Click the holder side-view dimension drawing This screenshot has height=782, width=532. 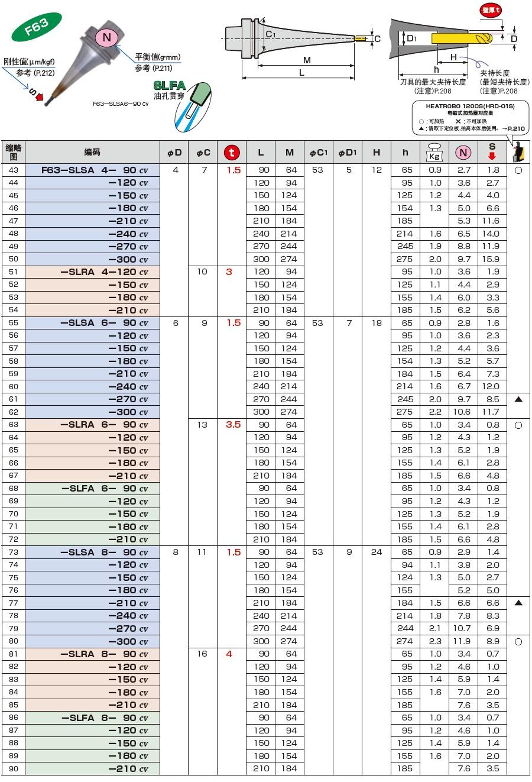pyautogui.click(x=301, y=49)
